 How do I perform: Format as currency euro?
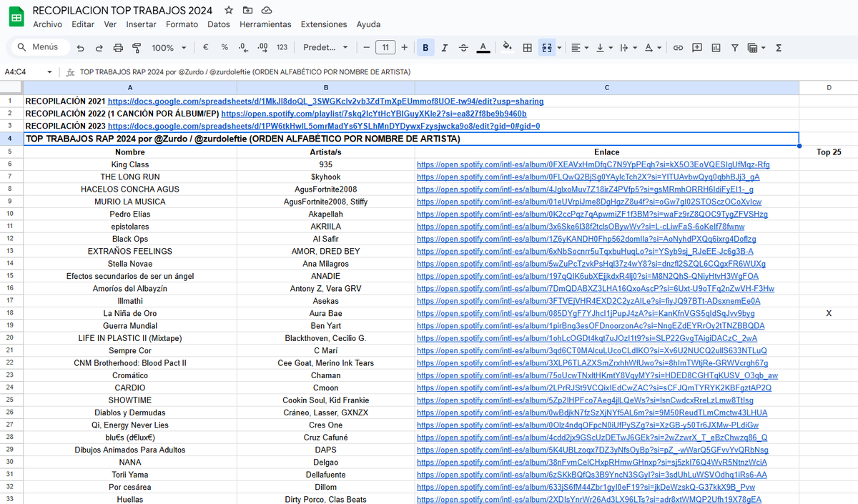coord(205,48)
